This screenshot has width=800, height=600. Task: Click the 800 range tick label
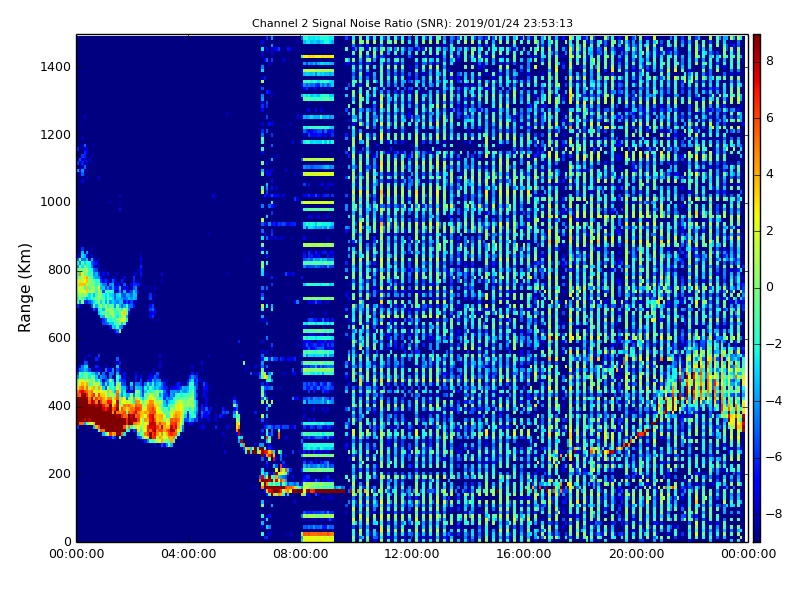(x=59, y=270)
